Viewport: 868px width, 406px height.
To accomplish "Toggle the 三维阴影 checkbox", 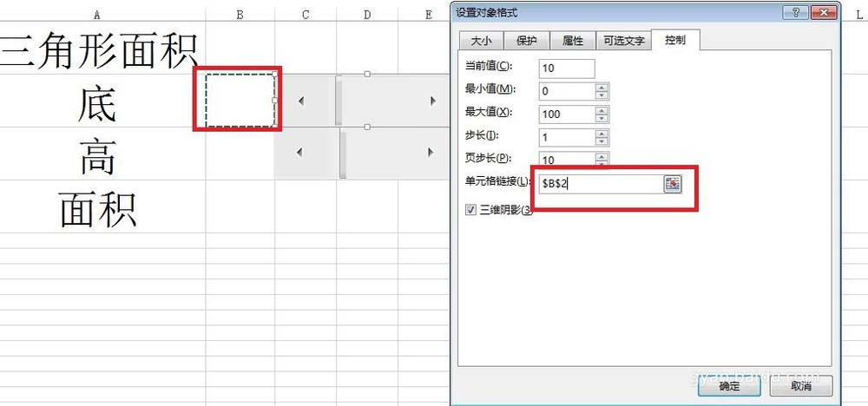I will coord(471,210).
